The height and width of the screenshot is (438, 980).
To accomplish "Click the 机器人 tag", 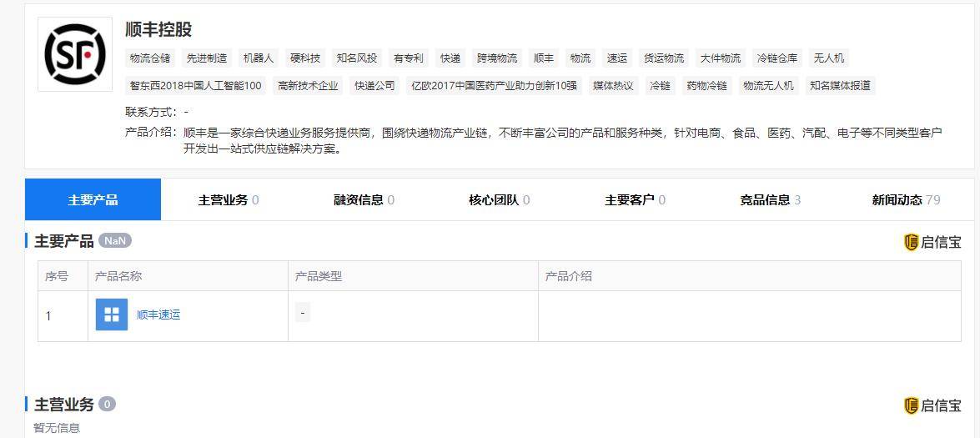I will click(259, 58).
